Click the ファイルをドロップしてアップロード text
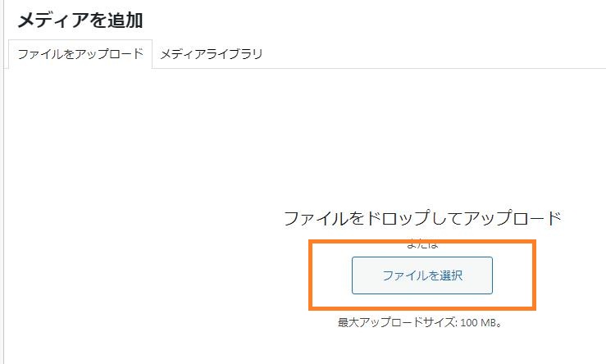 pyautogui.click(x=421, y=218)
